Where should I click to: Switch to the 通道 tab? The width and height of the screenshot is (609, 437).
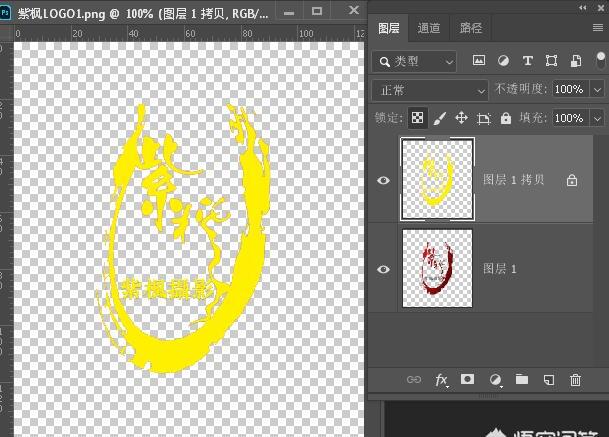coord(428,29)
